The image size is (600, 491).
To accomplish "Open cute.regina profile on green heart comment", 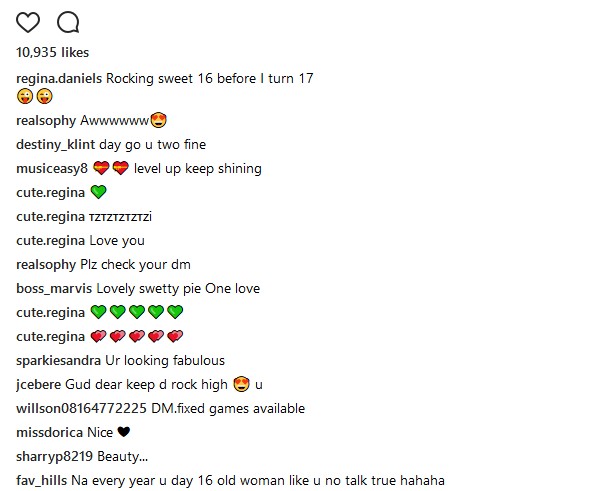I will 51,193.
